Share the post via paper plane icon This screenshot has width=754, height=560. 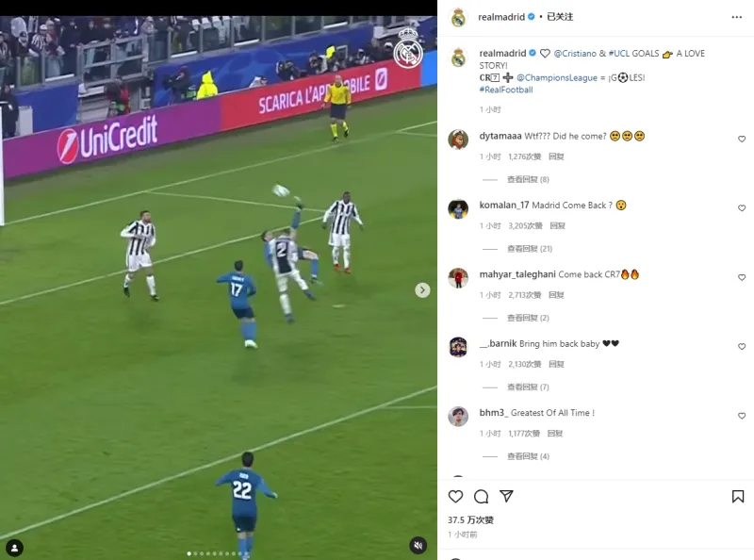coord(506,496)
